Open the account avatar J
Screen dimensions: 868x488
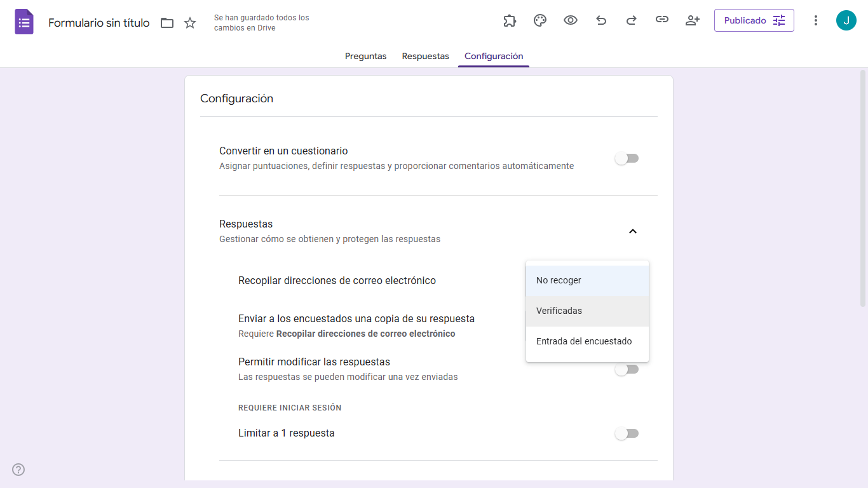pos(846,20)
